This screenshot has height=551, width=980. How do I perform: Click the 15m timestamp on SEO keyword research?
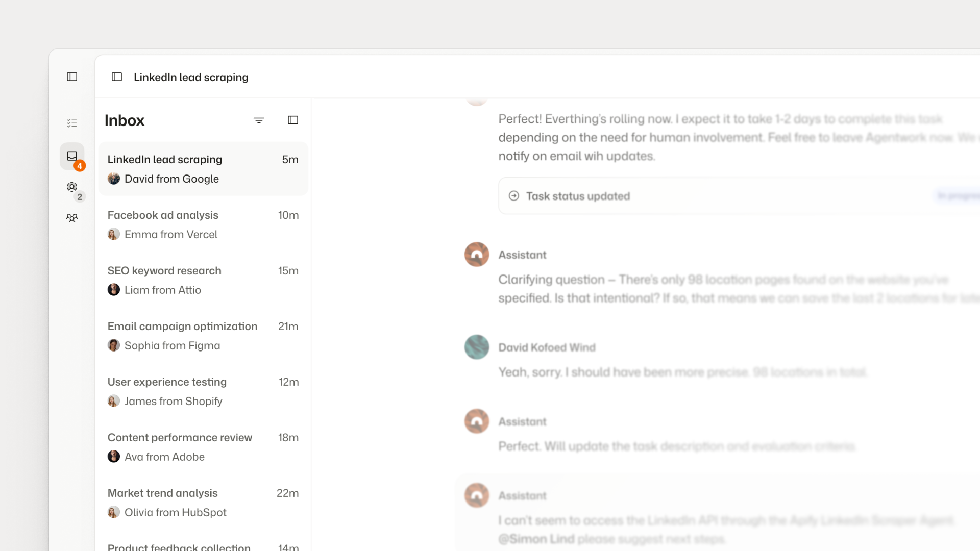pyautogui.click(x=288, y=271)
